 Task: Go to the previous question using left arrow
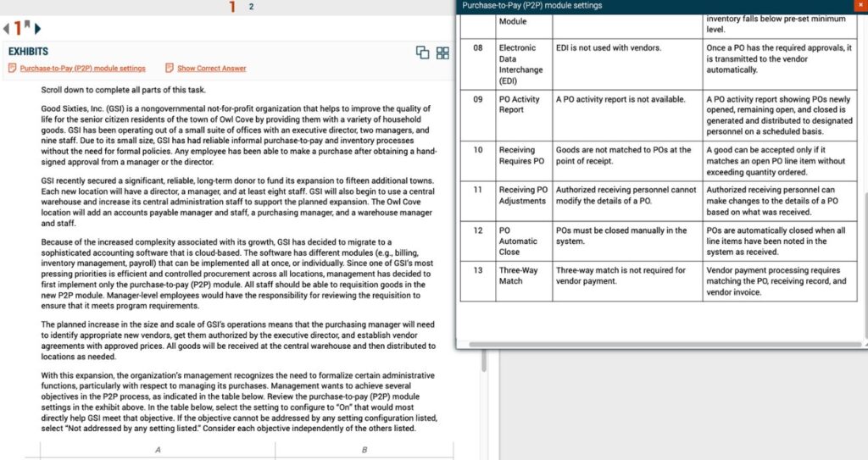coord(7,29)
